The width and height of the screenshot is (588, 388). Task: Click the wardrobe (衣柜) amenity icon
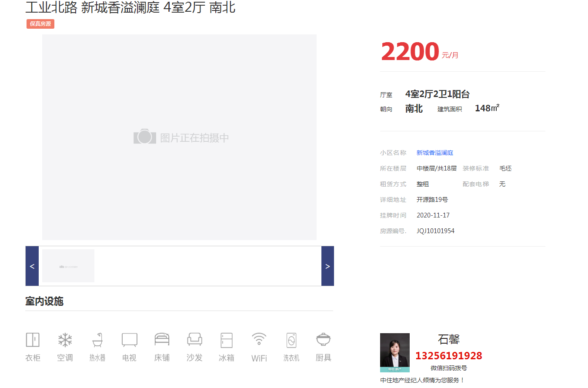coord(33,340)
